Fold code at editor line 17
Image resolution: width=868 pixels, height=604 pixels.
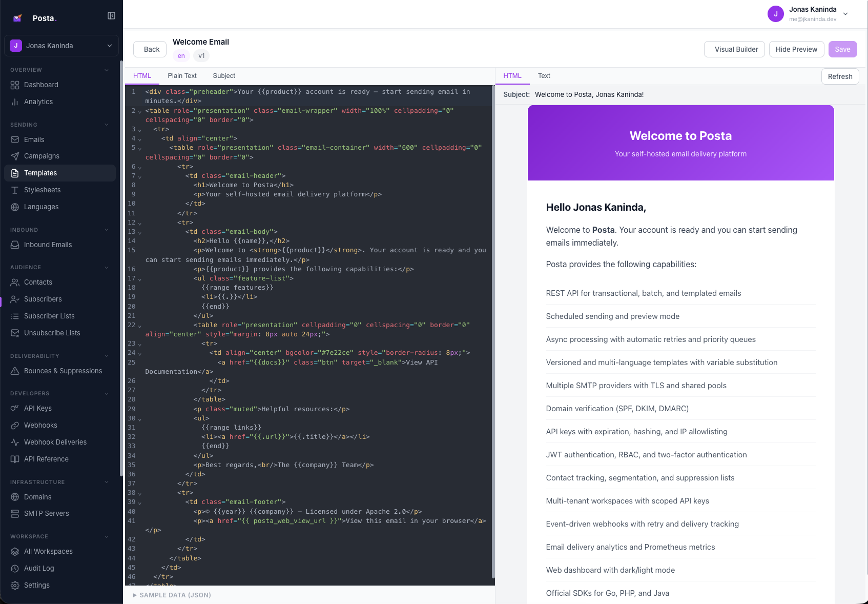click(x=139, y=279)
